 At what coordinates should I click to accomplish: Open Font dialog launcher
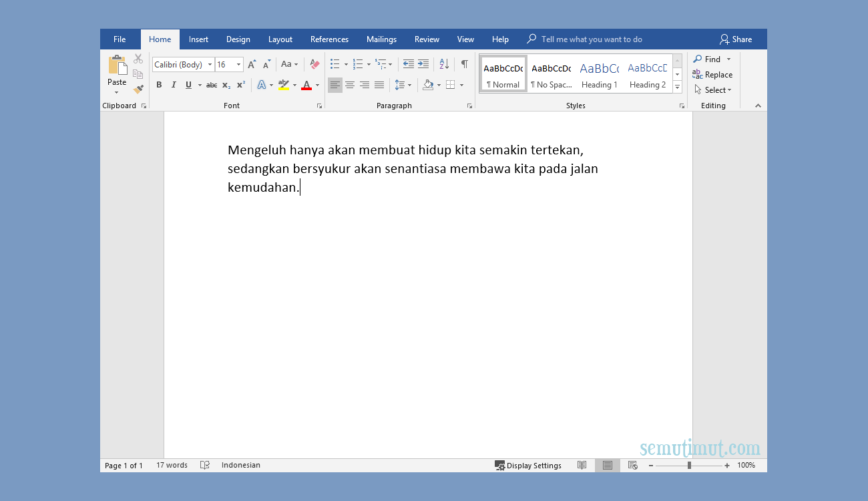319,106
